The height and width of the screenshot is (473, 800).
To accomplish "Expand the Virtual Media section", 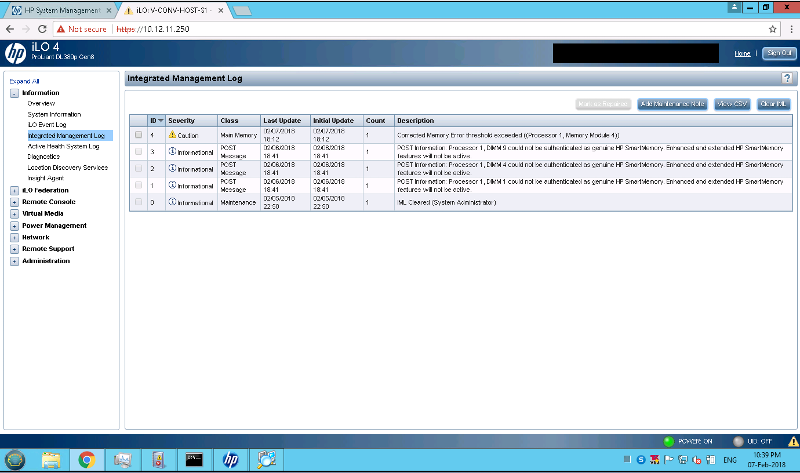I will click(x=14, y=214).
